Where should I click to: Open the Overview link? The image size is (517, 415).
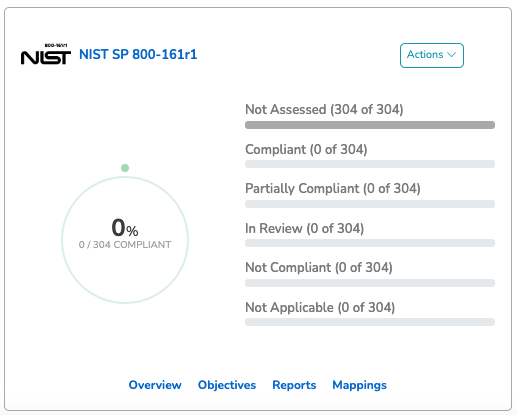click(155, 385)
